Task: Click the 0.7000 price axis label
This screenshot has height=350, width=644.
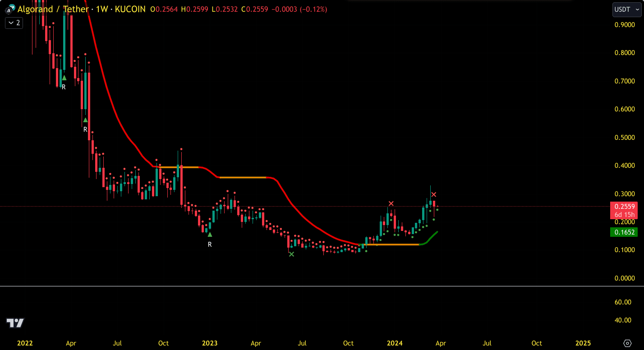Action: [x=625, y=81]
